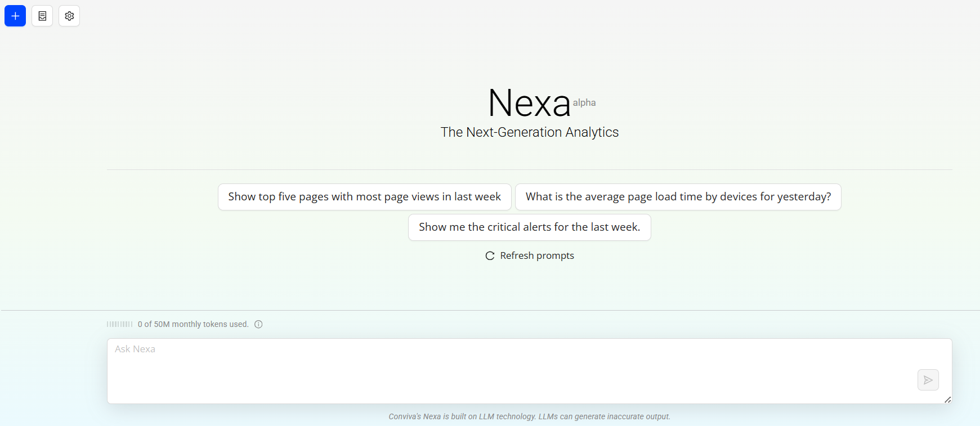Click the divider line below the tagline

point(529,169)
